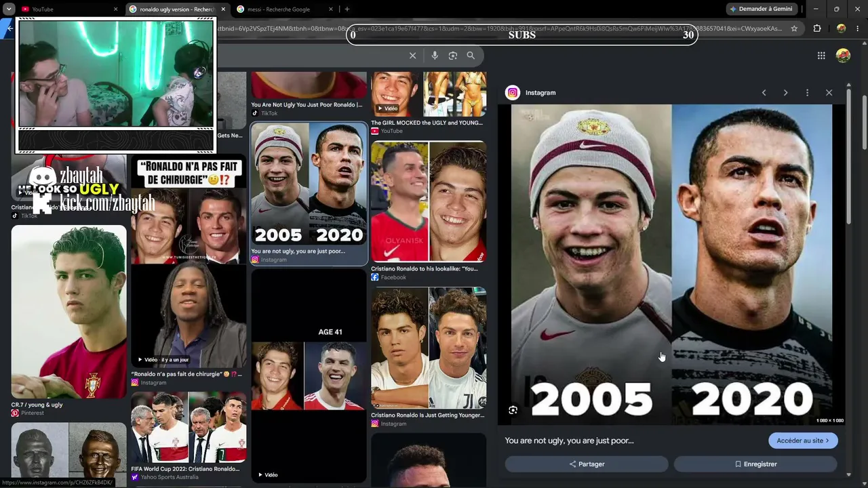
Task: Open the tab search dropdown in Chrome
Action: (x=9, y=9)
